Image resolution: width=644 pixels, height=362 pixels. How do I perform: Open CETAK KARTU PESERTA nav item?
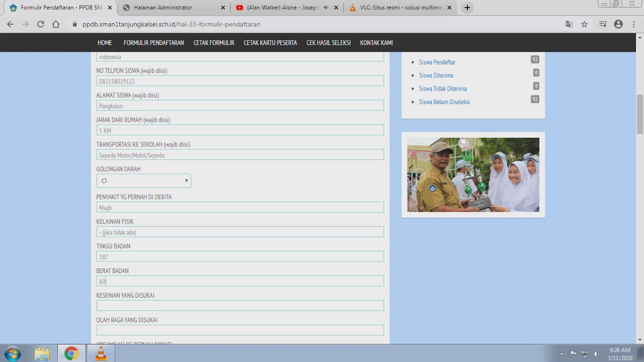270,43
